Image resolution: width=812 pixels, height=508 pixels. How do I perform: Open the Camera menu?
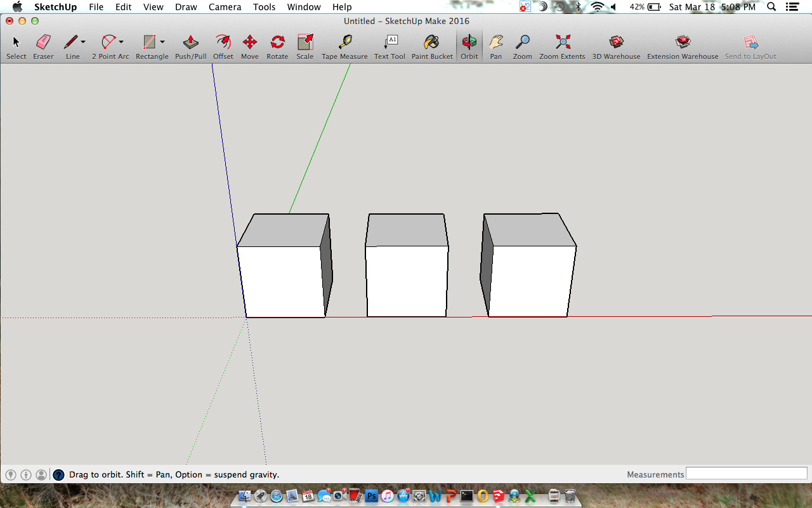225,7
